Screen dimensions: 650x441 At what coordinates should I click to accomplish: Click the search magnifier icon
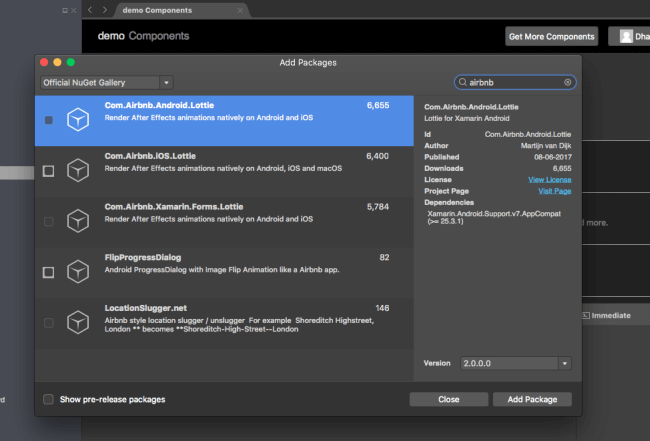click(x=462, y=83)
